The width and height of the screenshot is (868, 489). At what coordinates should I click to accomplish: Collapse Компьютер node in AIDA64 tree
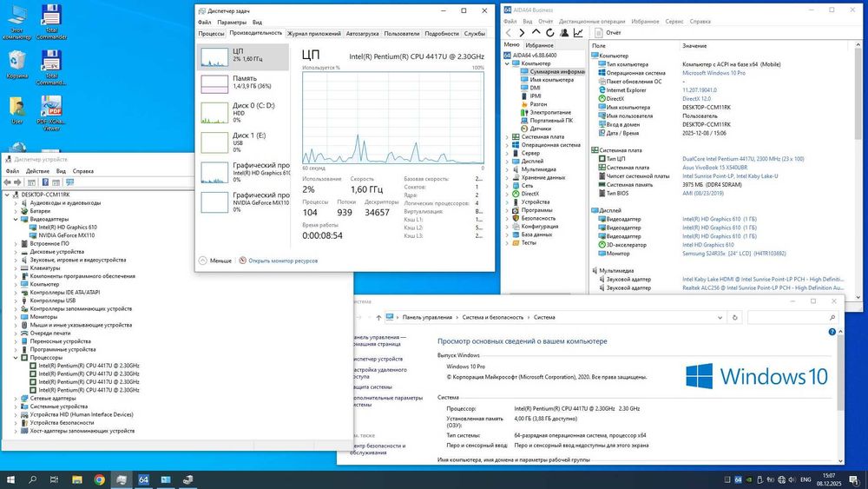pos(507,63)
